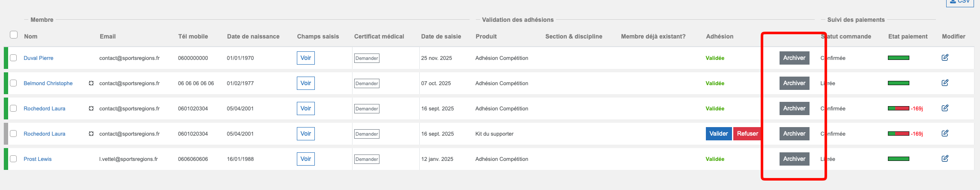The image size is (980, 190).
Task: Click Voir for Prost Lewis
Action: pos(305,159)
